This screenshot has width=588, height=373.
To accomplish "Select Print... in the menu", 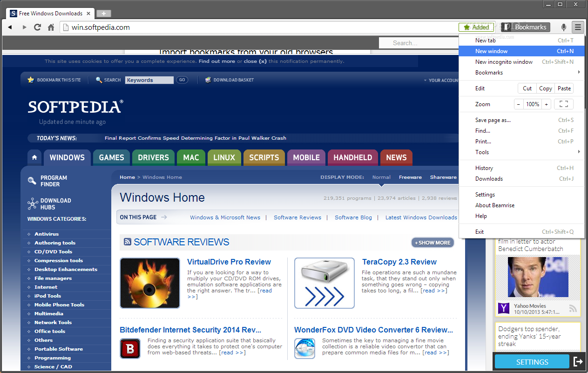I will point(521,142).
